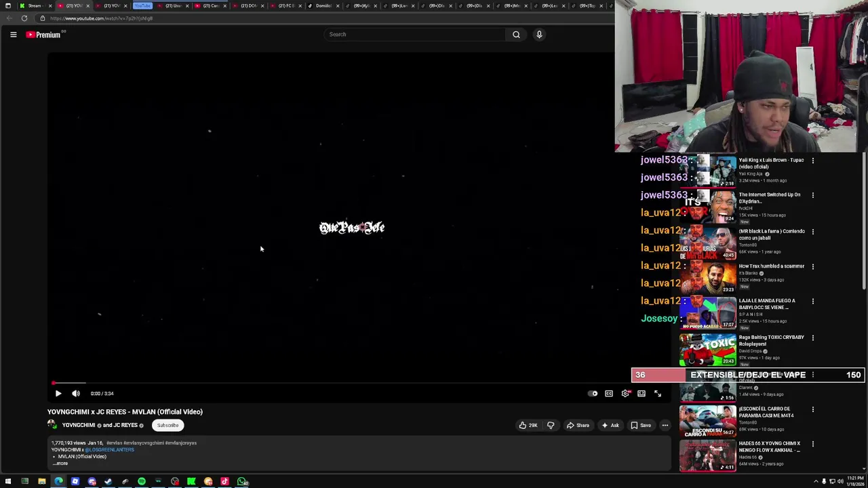The width and height of the screenshot is (868, 488).
Task: Open player settings gear
Action: pos(625,393)
